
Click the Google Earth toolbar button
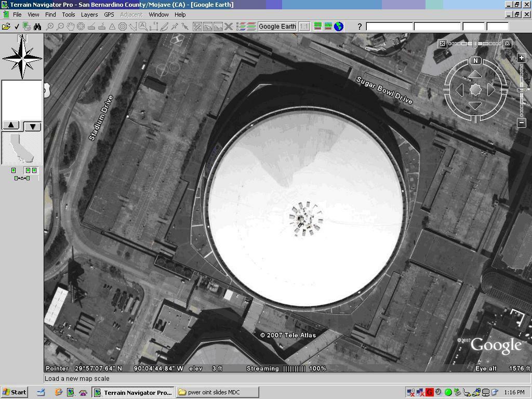(277, 26)
